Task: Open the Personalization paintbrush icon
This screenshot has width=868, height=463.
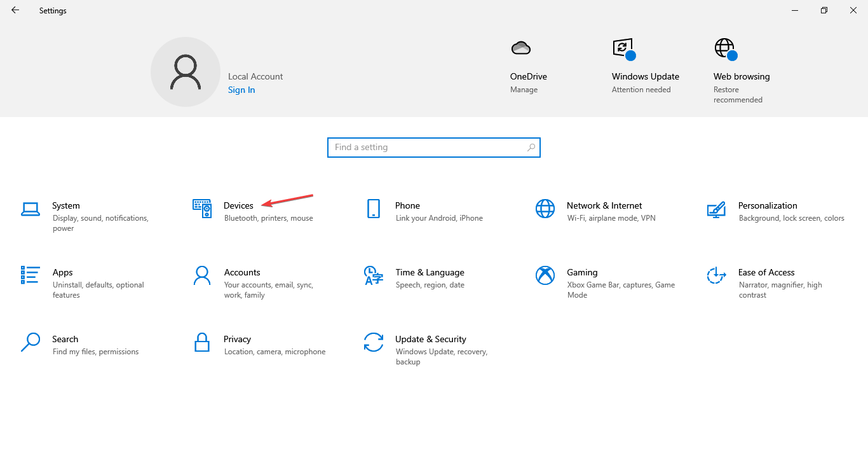Action: [x=716, y=209]
